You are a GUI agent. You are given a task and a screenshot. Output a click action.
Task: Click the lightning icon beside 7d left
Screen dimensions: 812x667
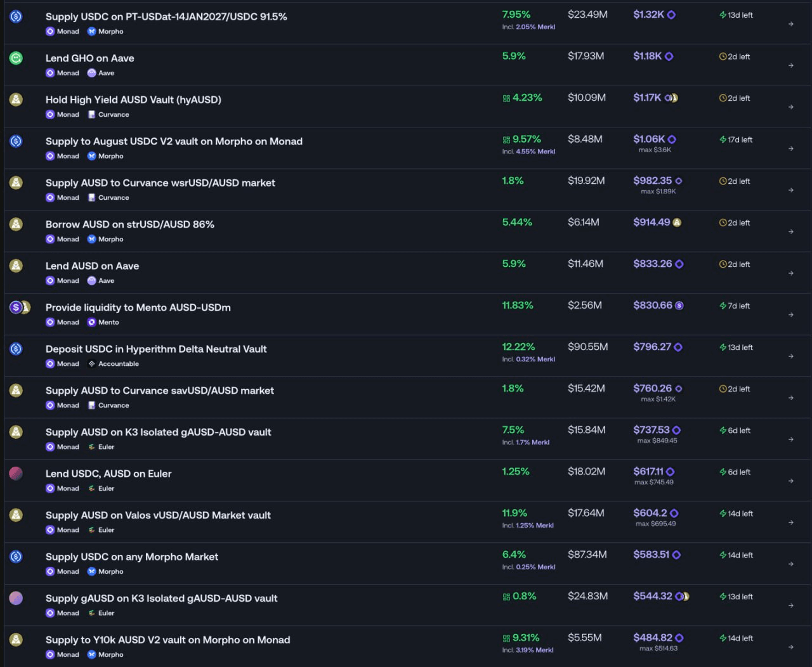pos(723,306)
